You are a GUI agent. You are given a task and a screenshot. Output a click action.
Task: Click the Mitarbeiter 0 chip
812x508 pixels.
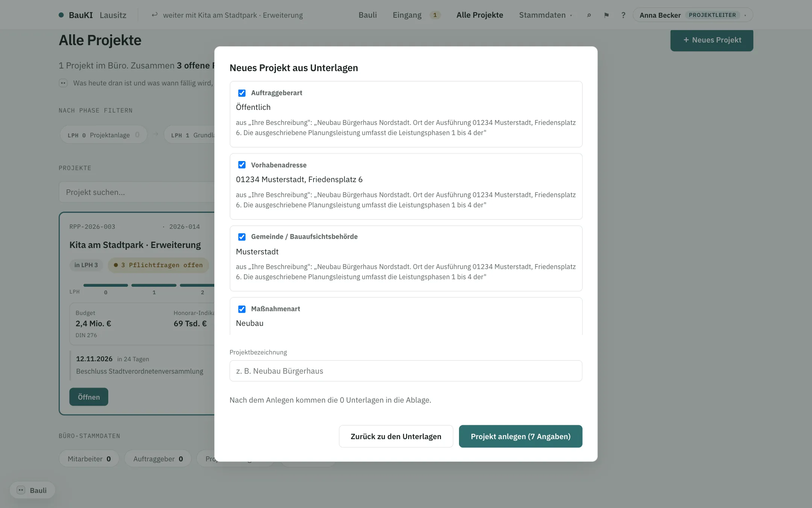(89, 459)
